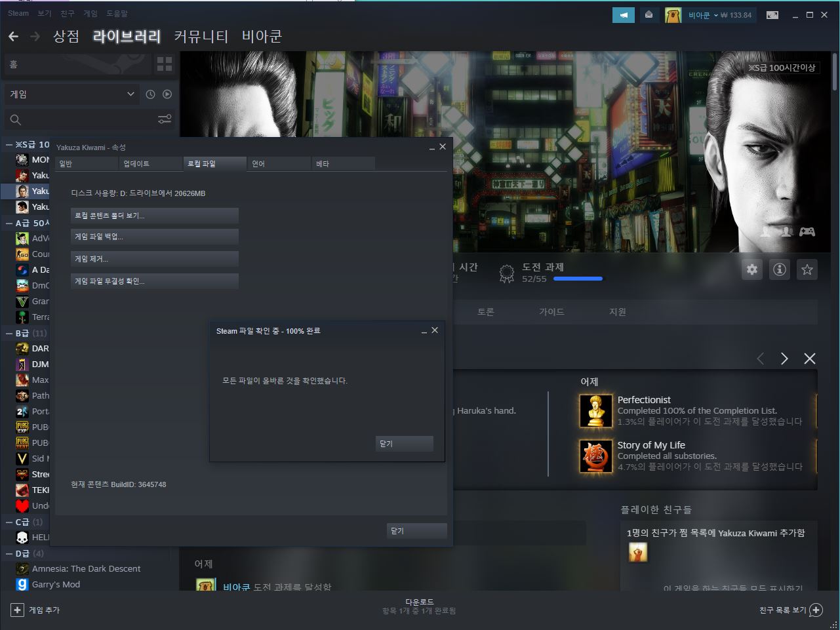Add game to favorites star
Viewport: 840px width, 630px height.
click(807, 269)
